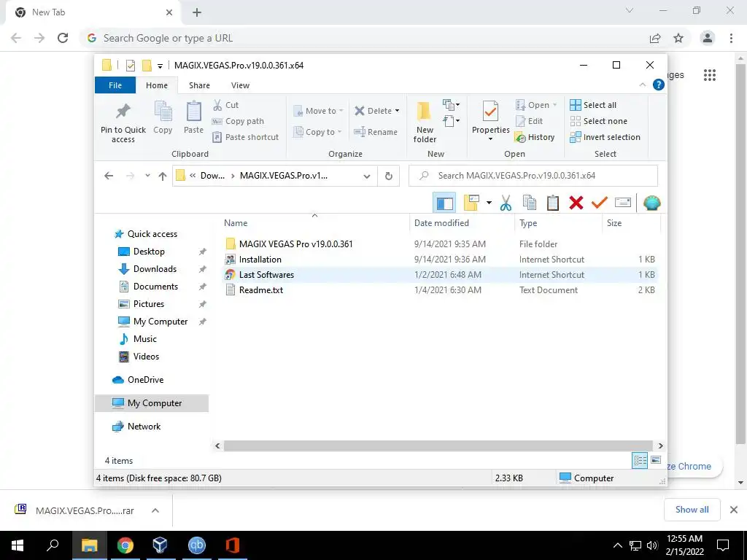Expand the Move to dropdown
This screenshot has width=747, height=560.
[341, 111]
